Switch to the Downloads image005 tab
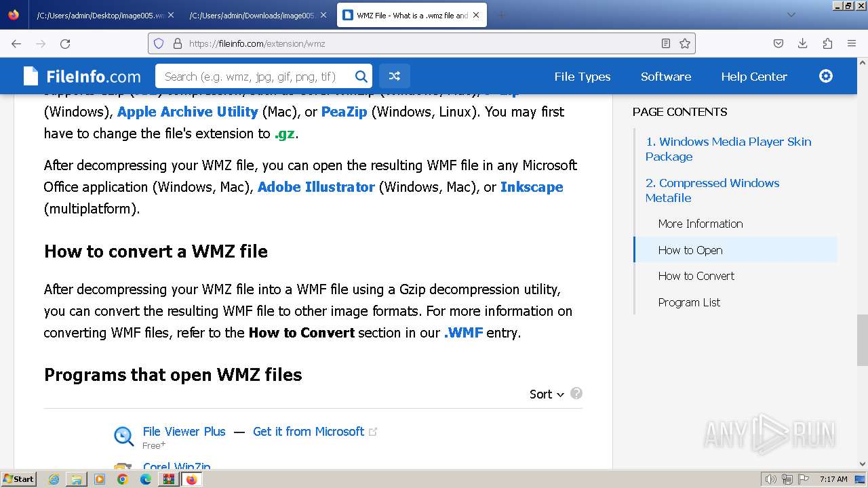 (252, 15)
